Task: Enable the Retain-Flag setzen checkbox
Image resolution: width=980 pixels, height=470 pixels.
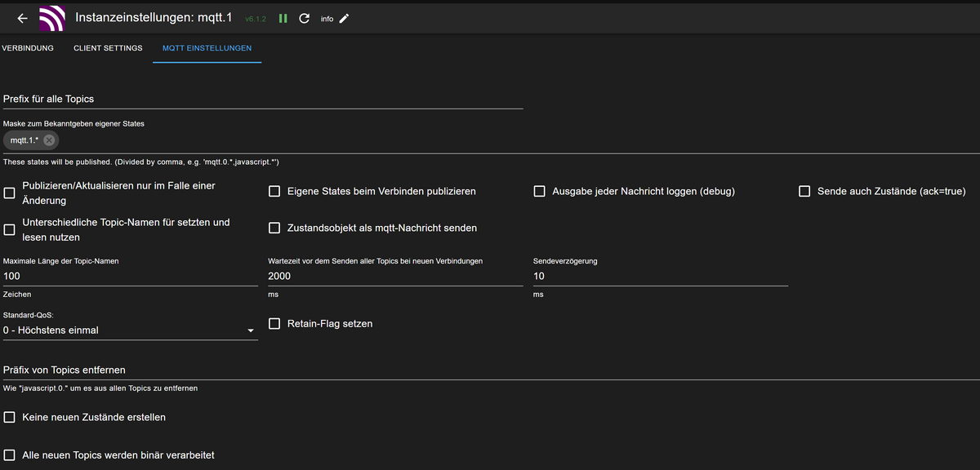Action: pos(274,324)
